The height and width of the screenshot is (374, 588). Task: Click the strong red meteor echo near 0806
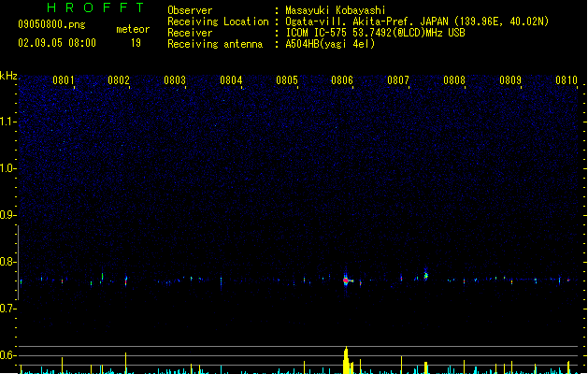coord(346,280)
